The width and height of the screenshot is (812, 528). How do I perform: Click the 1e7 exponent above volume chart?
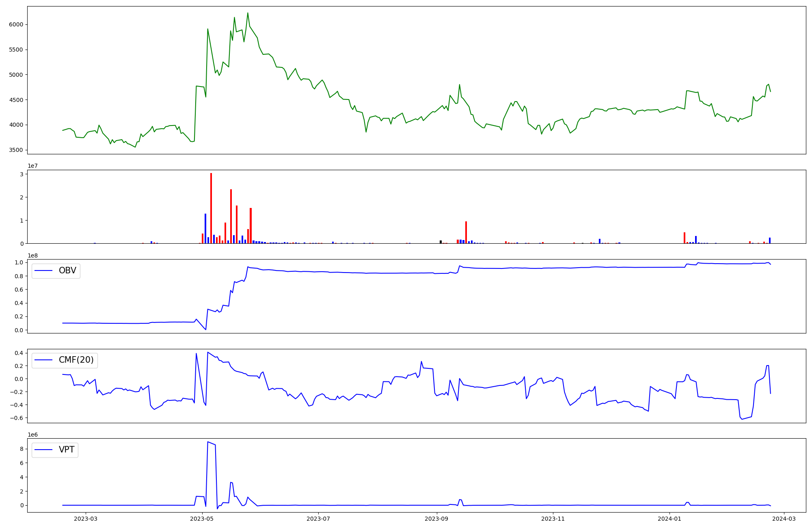click(x=33, y=166)
